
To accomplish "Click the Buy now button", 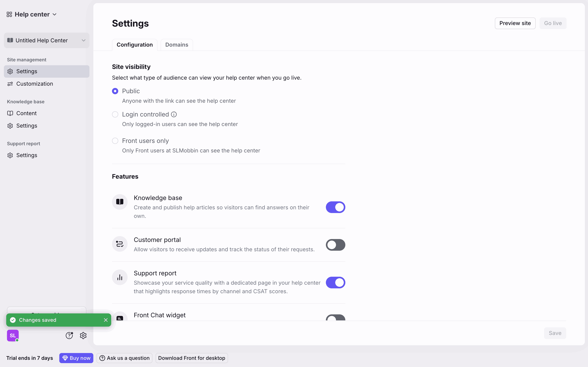I will (76, 358).
